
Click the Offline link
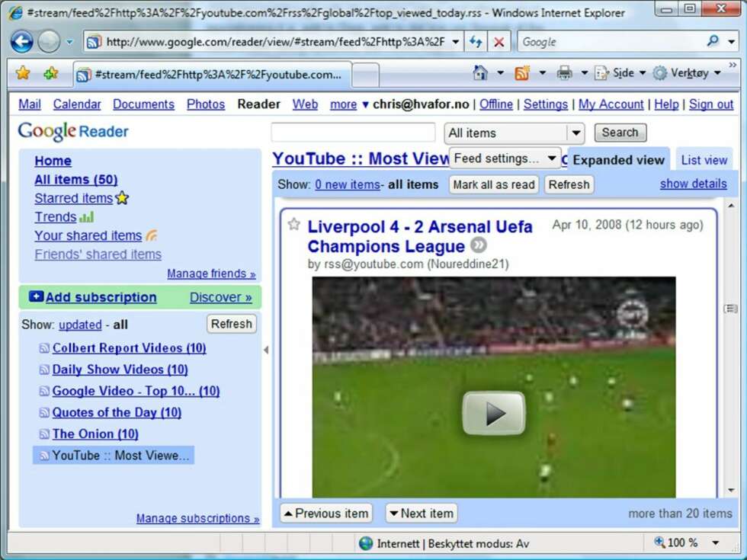496,104
